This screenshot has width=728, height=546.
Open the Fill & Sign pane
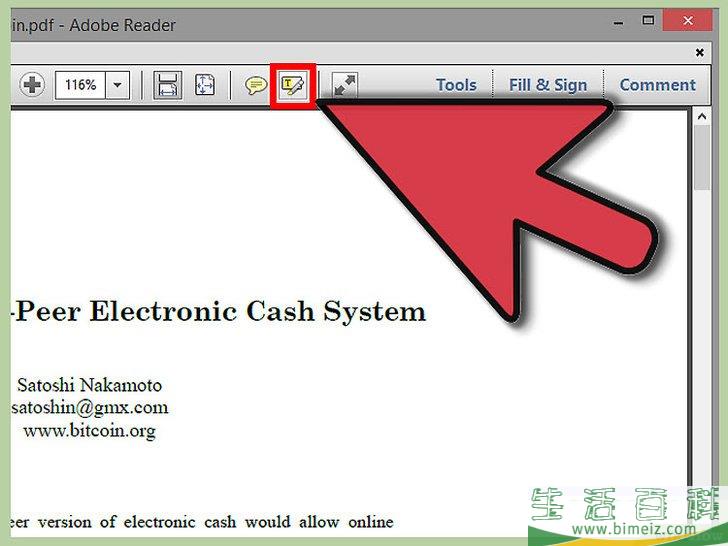pos(548,85)
